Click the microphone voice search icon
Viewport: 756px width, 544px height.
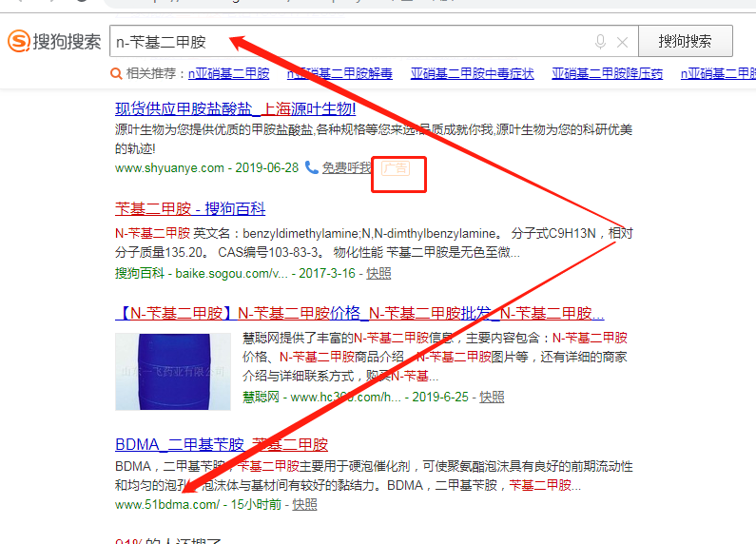click(x=600, y=42)
